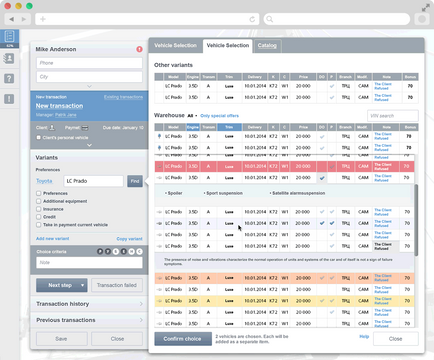Open the Next step dropdown arrow
Screen dimensions: 434x360
click(x=82, y=285)
